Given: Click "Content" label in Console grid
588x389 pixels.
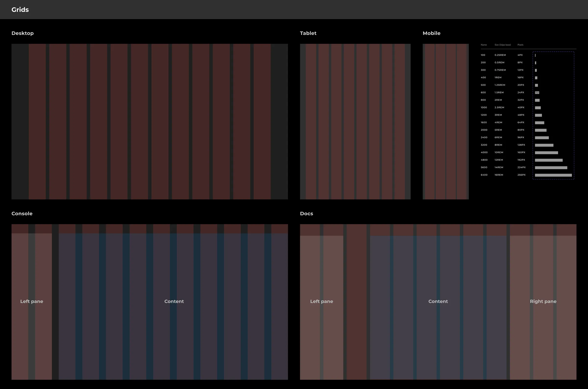Looking at the screenshot, I should click(174, 301).
